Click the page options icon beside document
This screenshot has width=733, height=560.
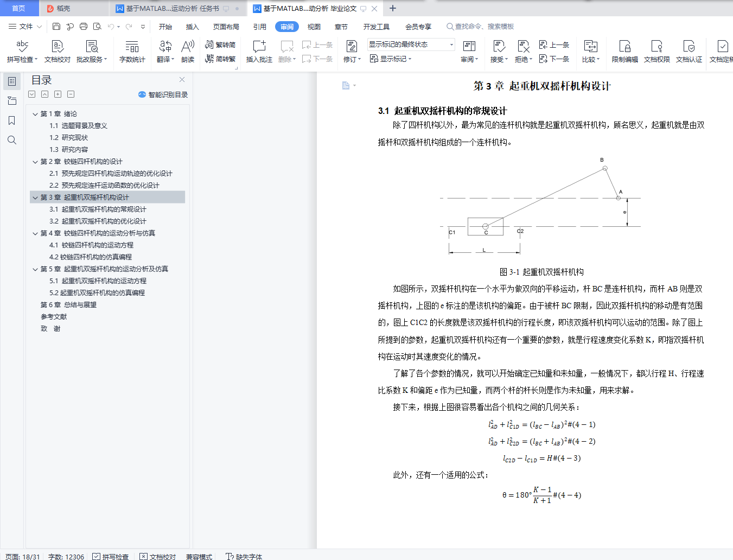(349, 85)
